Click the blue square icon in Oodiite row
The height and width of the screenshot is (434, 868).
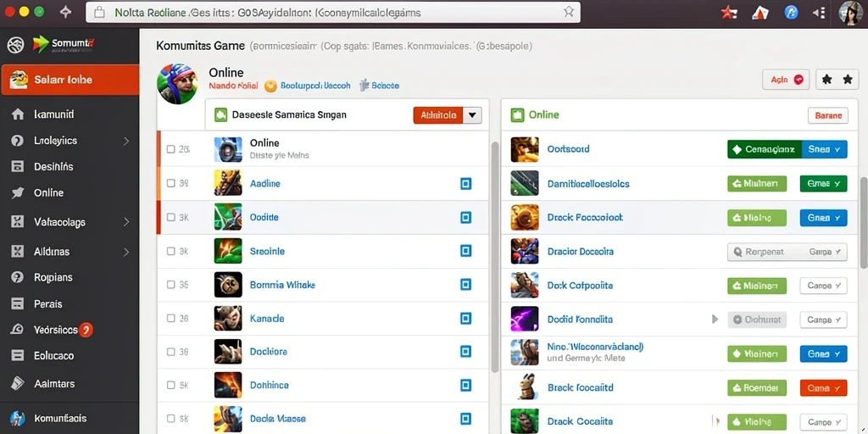[466, 217]
